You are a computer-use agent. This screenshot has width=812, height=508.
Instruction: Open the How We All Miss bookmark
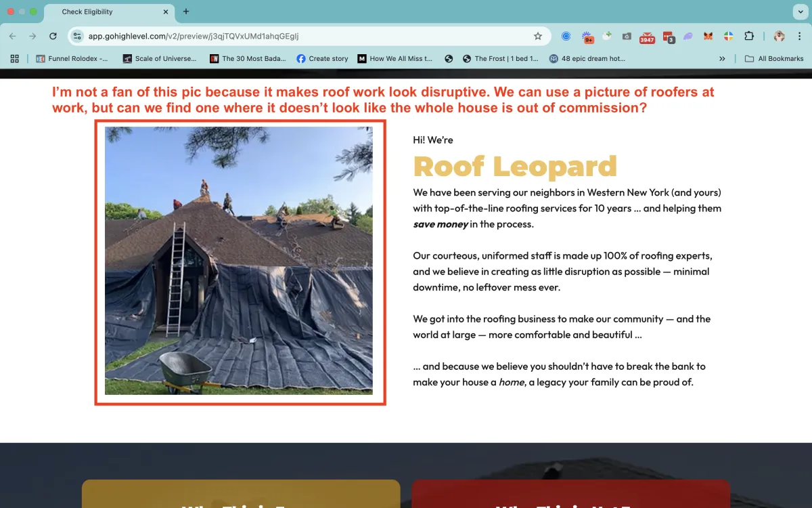(x=395, y=59)
